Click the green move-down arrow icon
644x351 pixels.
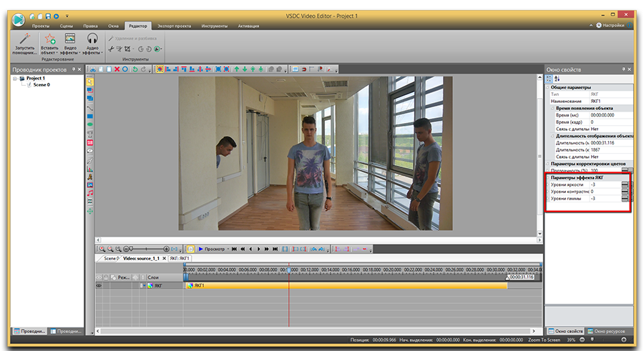pos(245,69)
